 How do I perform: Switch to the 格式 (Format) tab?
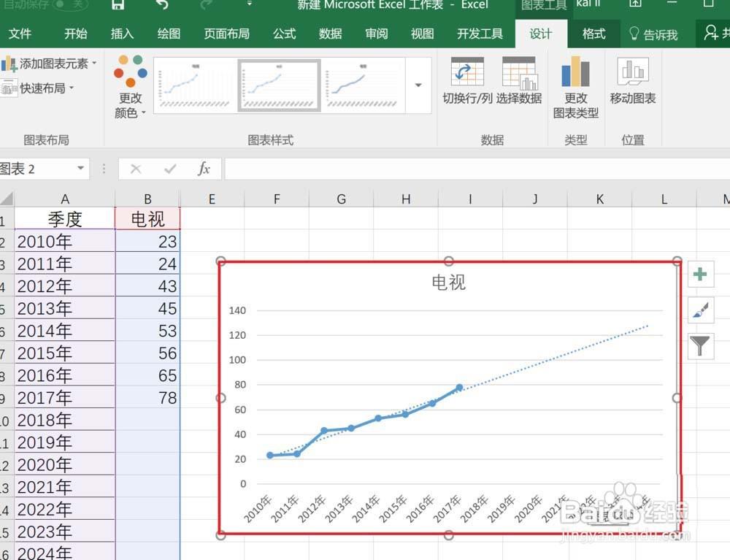594,34
